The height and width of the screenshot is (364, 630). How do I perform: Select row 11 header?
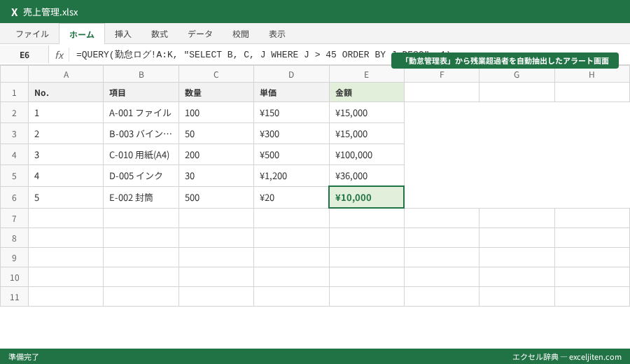(x=14, y=297)
